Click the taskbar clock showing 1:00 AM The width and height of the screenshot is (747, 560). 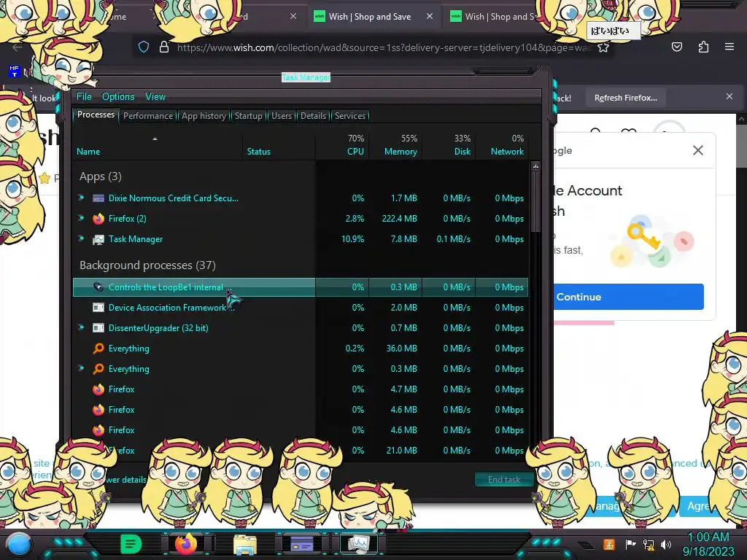708,544
